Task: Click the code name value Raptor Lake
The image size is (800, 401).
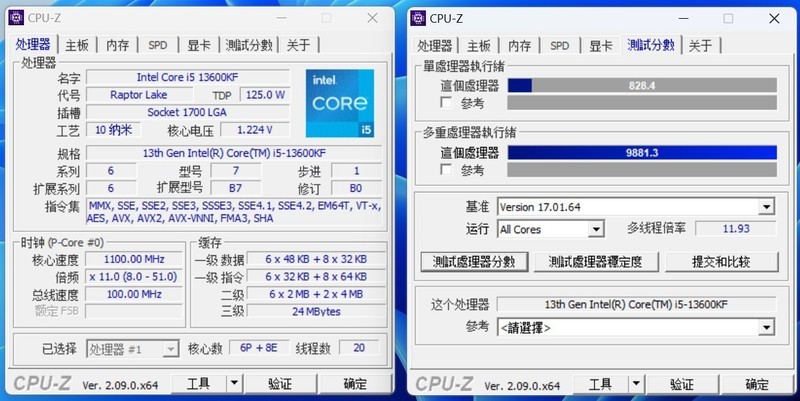Action: [x=139, y=95]
